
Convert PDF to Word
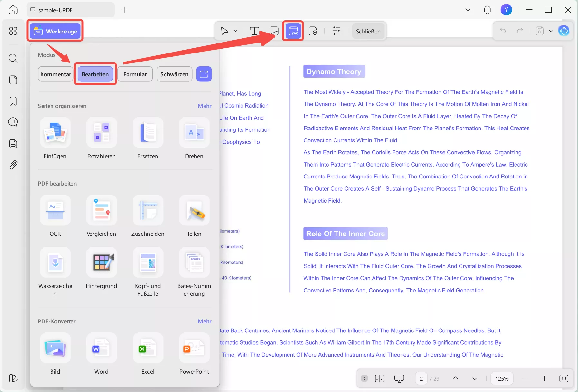pos(101,348)
